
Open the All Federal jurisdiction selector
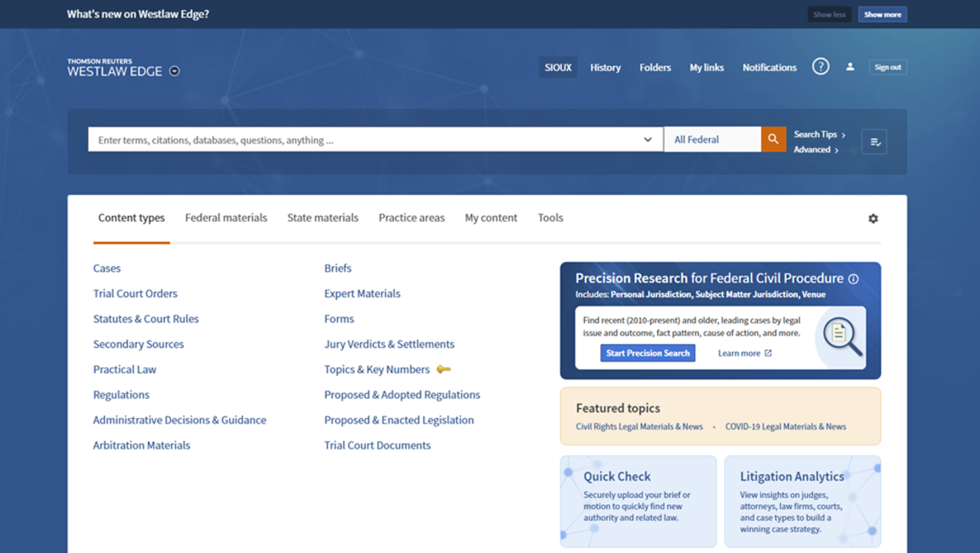click(712, 139)
